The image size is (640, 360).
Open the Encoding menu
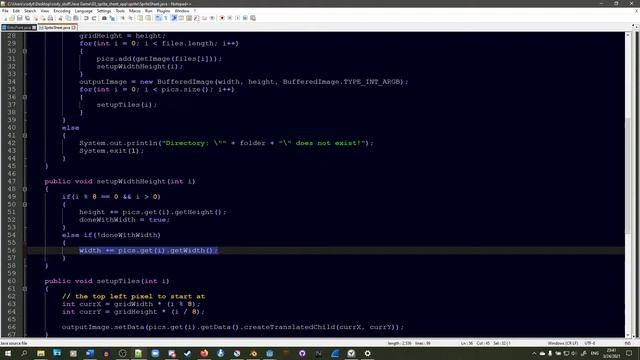[62, 11]
